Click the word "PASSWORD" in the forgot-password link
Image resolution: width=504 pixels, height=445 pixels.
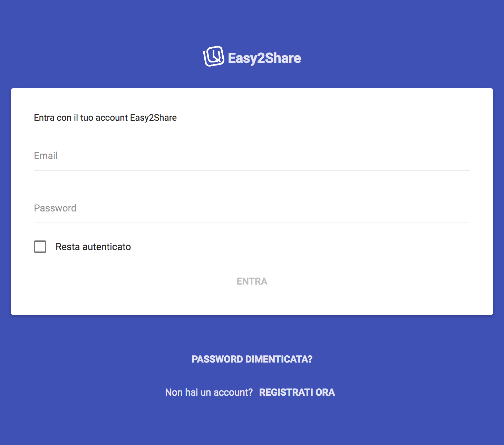pyautogui.click(x=217, y=359)
